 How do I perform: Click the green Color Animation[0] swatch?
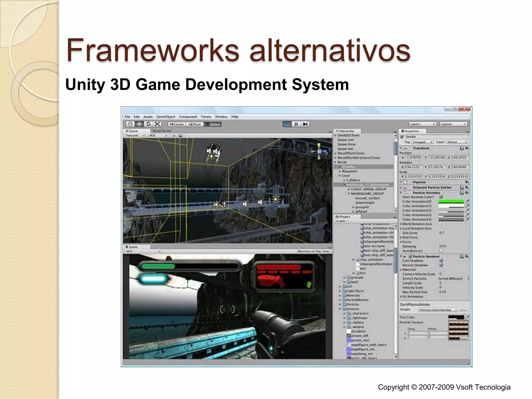pos(451,201)
